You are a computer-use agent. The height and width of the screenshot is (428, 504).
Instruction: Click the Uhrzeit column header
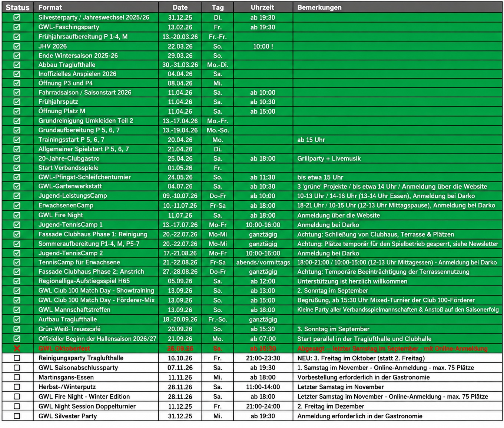(x=262, y=7)
